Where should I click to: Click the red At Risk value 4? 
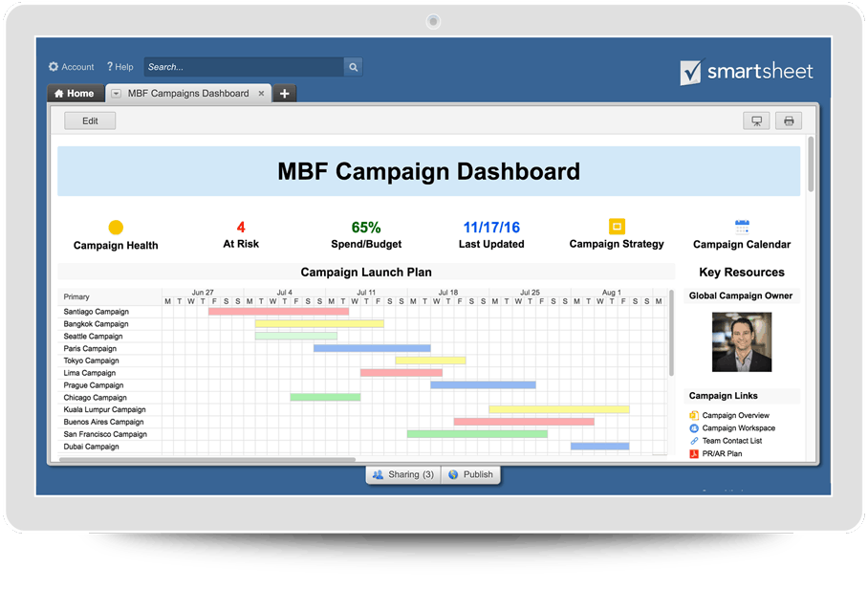pos(241,227)
